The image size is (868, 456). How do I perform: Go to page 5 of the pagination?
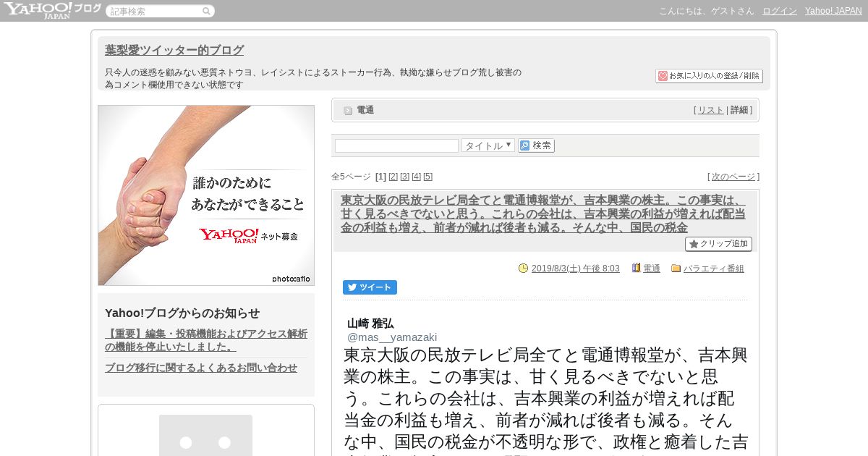(x=427, y=177)
